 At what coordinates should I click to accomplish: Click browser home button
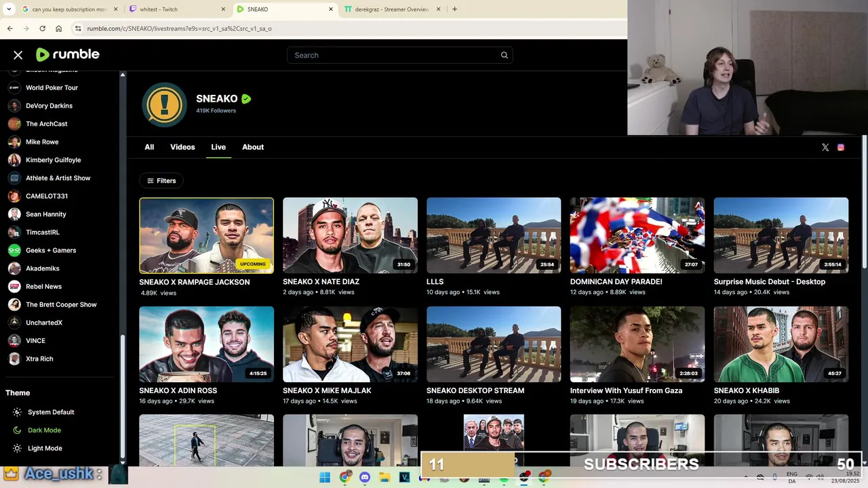pos(58,28)
